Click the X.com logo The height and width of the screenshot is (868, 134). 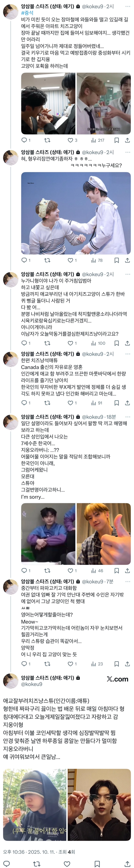118,679
